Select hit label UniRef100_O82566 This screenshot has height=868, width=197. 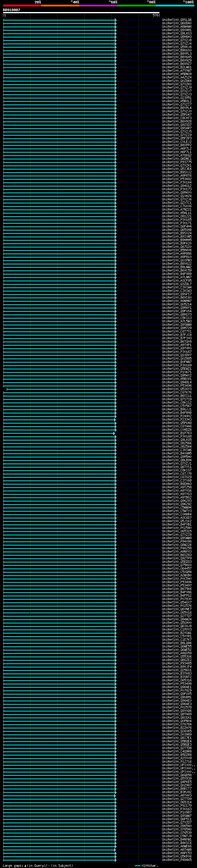(x=177, y=443)
